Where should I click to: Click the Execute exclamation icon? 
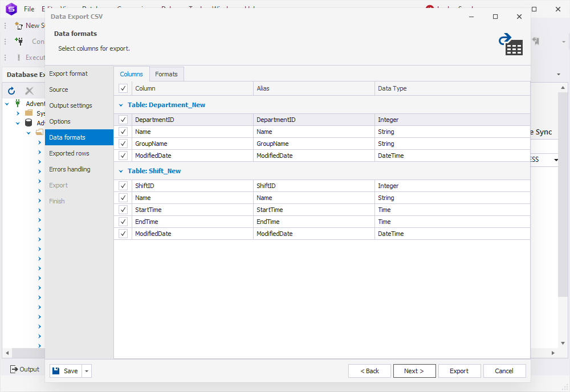(19, 58)
